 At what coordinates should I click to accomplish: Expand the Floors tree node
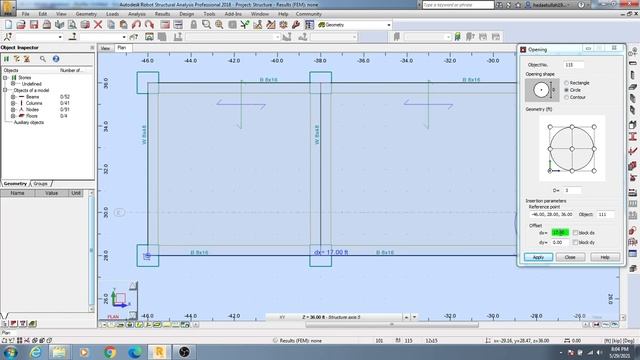click(13, 116)
